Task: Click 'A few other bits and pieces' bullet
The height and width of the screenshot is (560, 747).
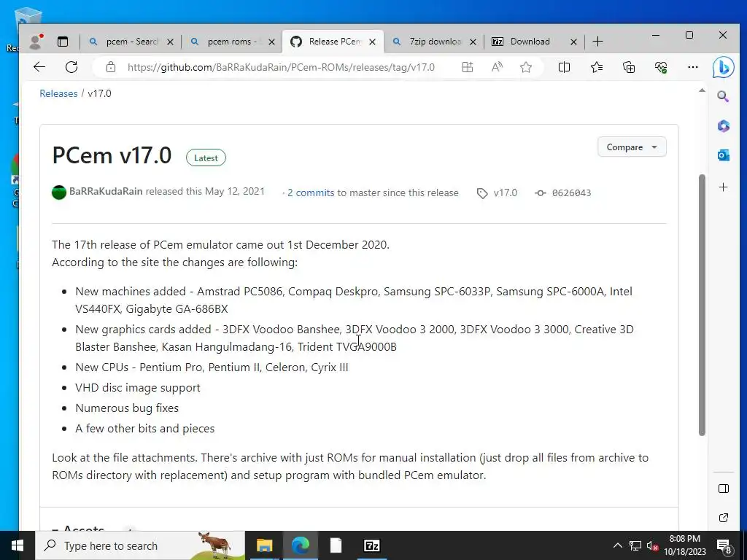Action: (145, 429)
